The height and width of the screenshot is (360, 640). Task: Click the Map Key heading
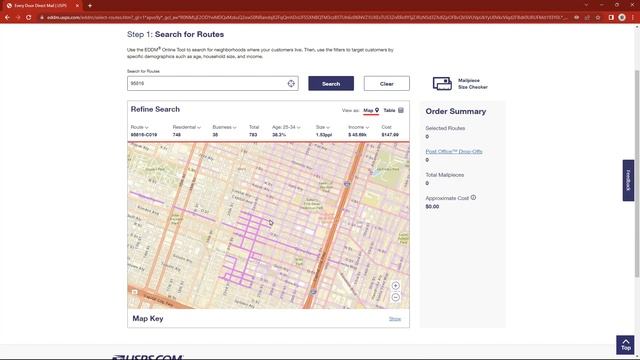pos(148,318)
